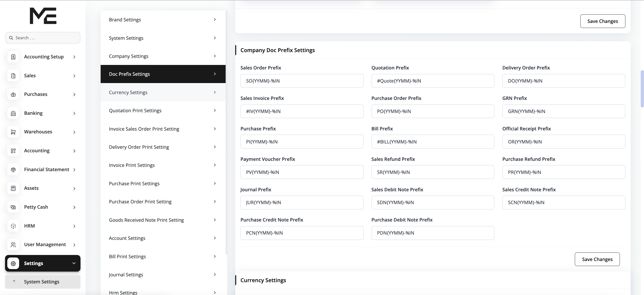Open Invoice Print Settings section

163,165
